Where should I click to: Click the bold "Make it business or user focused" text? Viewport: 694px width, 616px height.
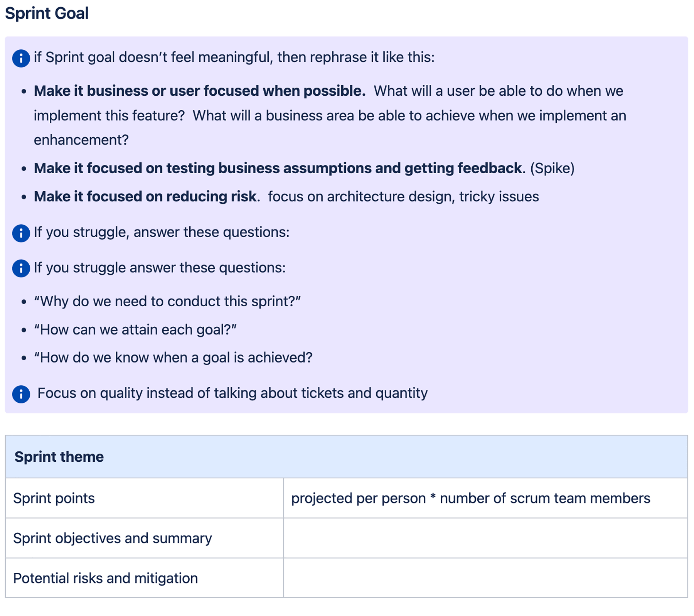click(x=199, y=91)
